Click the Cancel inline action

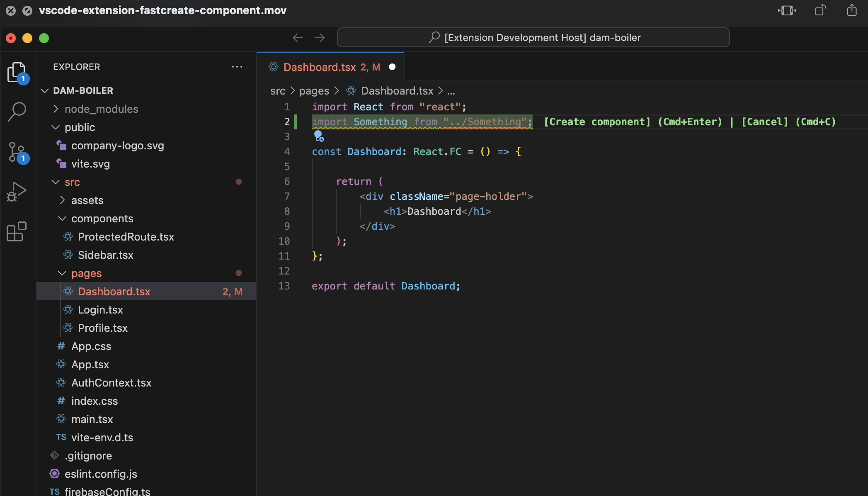[765, 122]
